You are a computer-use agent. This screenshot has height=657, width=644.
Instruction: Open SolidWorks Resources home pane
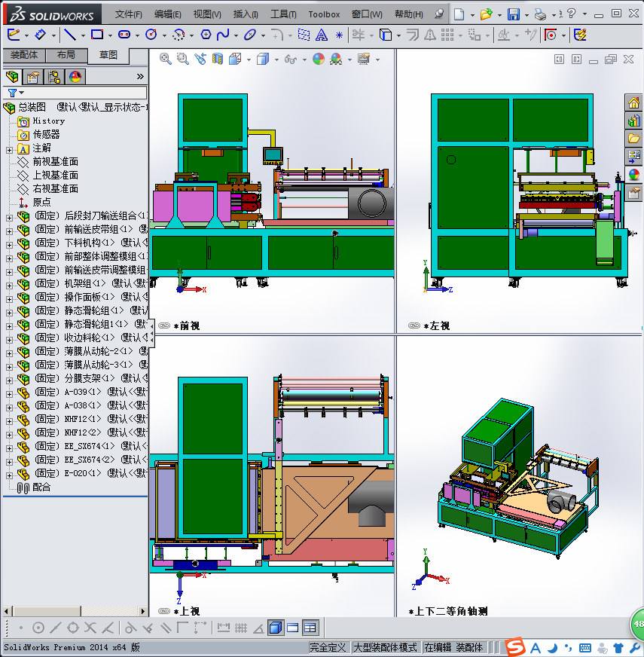pos(633,102)
